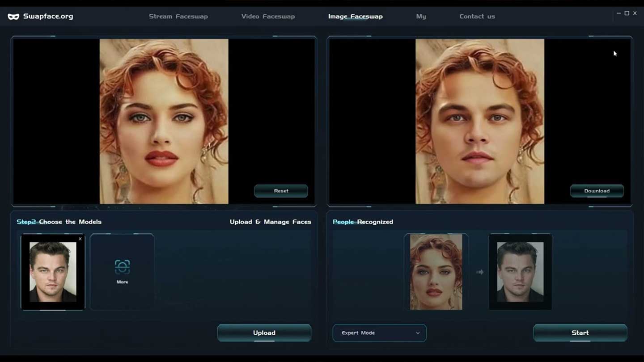This screenshot has width=644, height=362.
Task: Switch to the Video Faceswap tab
Action: click(x=268, y=17)
